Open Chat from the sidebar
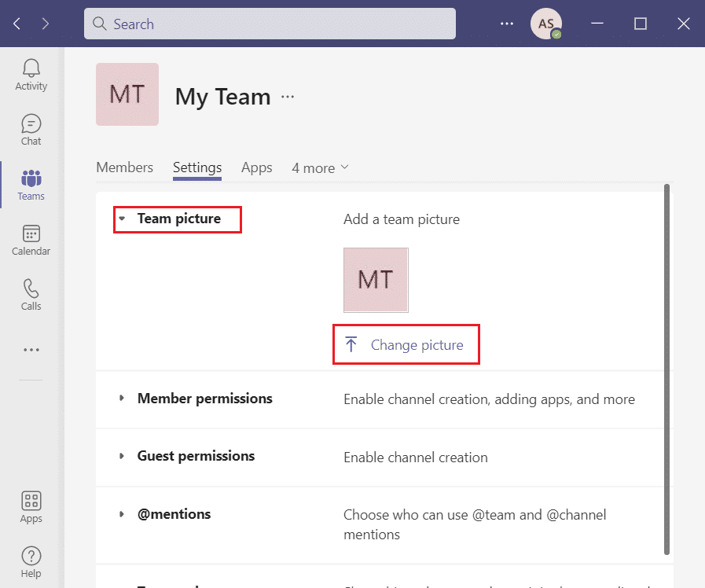This screenshot has height=588, width=705. click(31, 130)
